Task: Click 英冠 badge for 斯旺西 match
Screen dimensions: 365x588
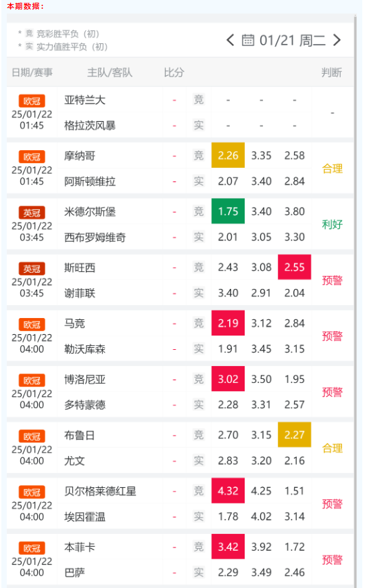Action: (x=32, y=269)
